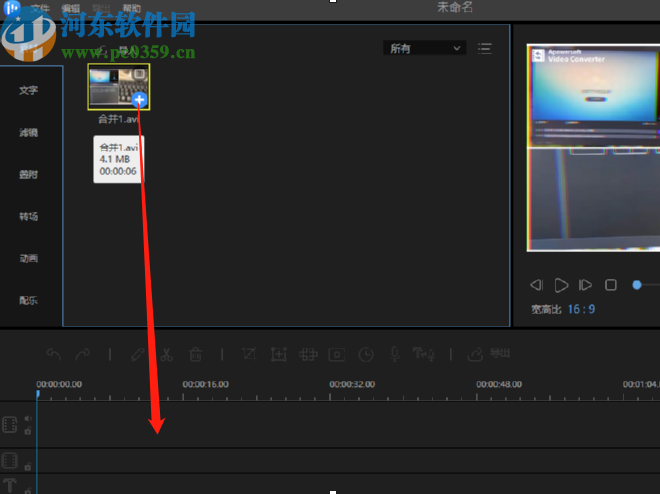This screenshot has height=494, width=660.
Task: Click the second overlay track film icon
Action: (x=10, y=460)
